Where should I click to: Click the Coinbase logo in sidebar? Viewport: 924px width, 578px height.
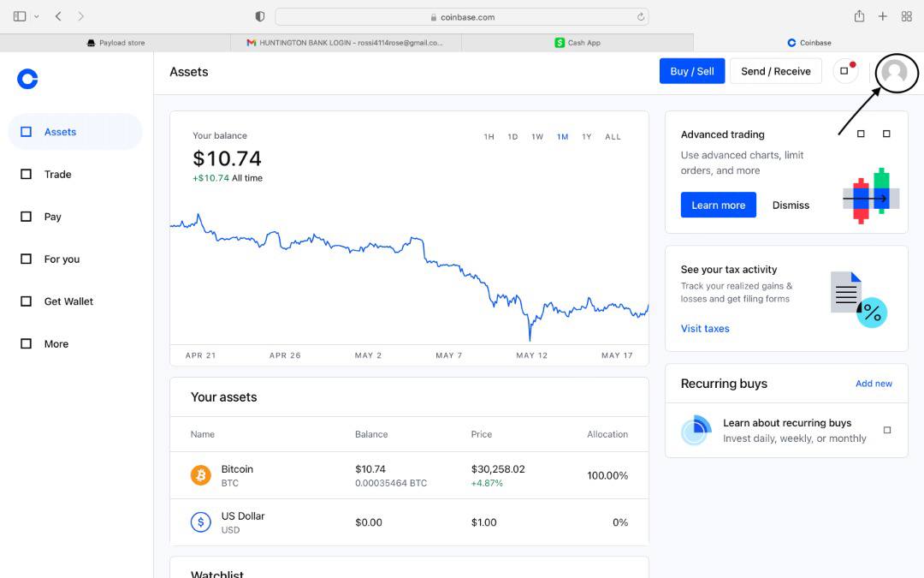point(27,79)
